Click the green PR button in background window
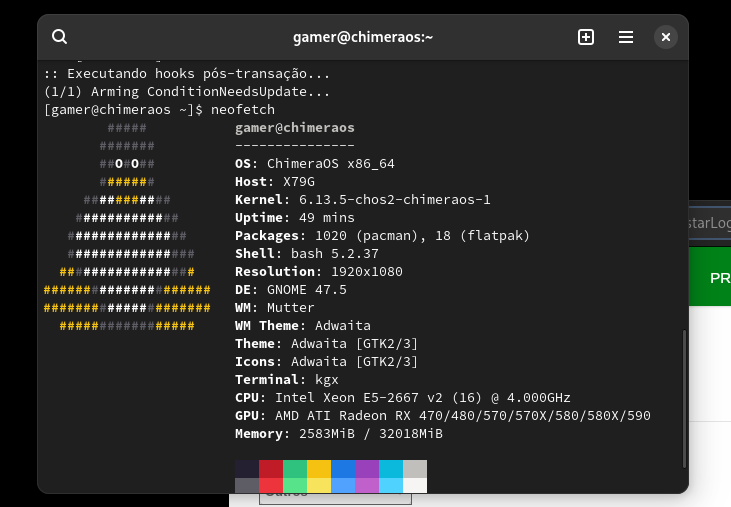The image size is (731, 507). click(x=710, y=277)
